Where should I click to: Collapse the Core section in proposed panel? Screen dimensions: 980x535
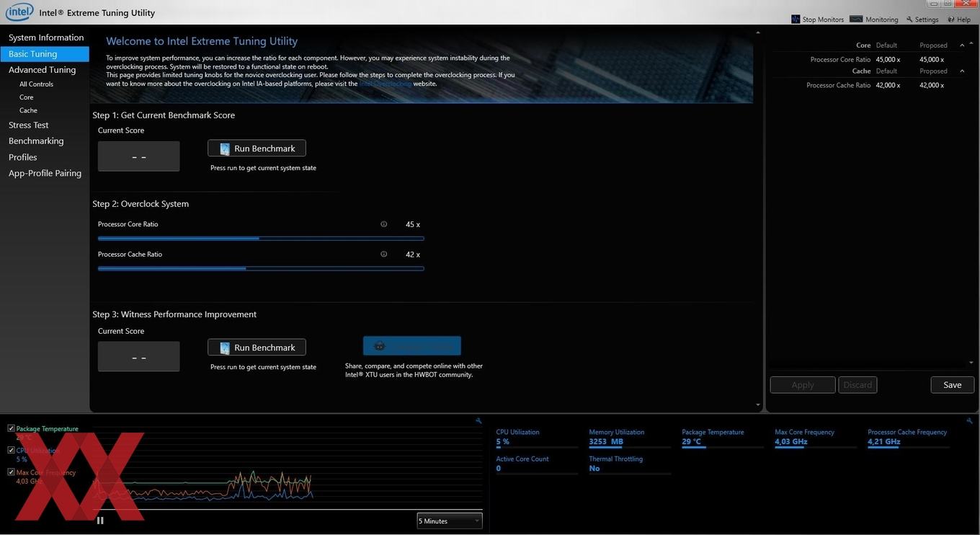[x=962, y=45]
